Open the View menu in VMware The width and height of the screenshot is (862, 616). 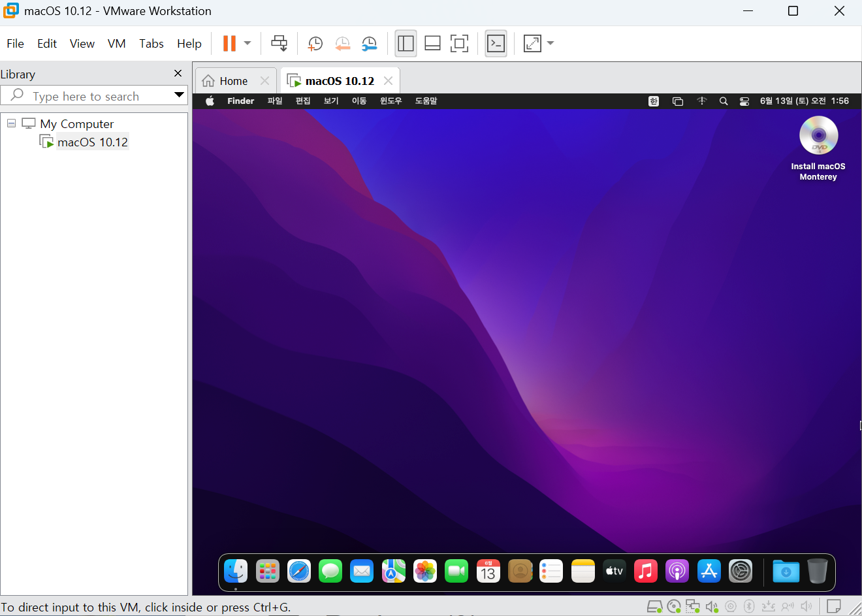coord(82,44)
